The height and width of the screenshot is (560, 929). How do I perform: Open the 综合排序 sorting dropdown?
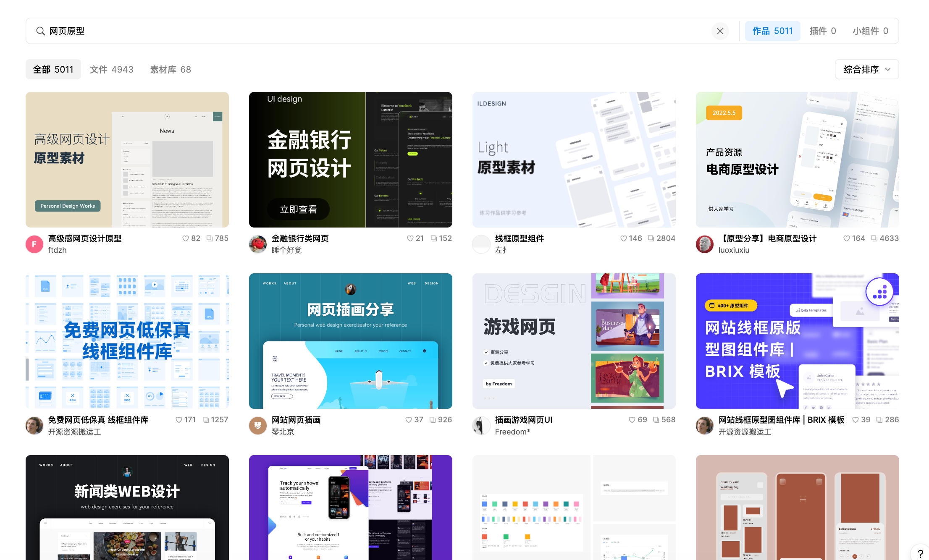(x=866, y=69)
